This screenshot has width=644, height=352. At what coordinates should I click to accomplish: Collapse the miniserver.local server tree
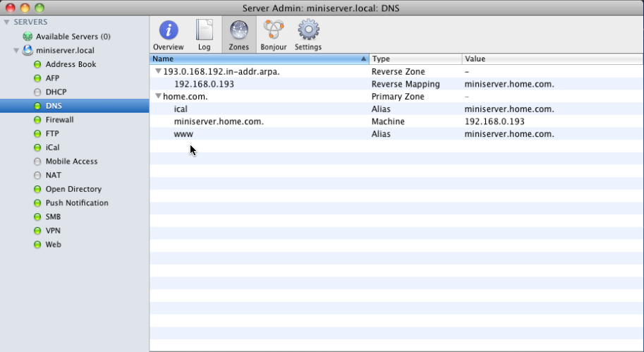click(16, 51)
